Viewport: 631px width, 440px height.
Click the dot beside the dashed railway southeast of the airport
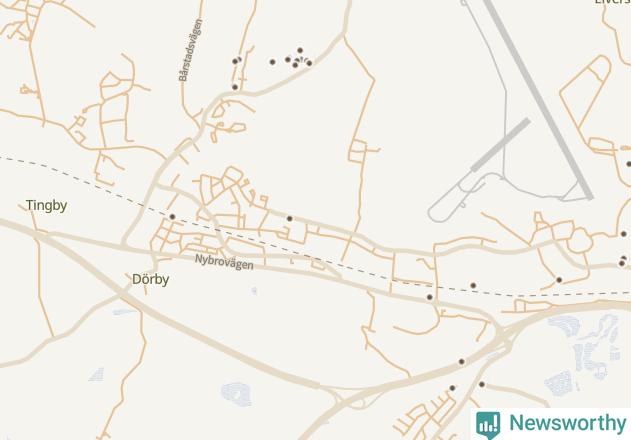point(473,285)
